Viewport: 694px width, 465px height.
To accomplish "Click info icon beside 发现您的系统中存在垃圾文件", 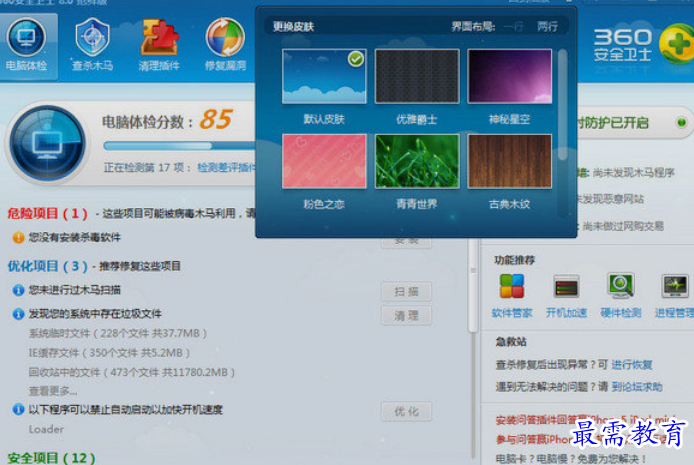I will 18,314.
